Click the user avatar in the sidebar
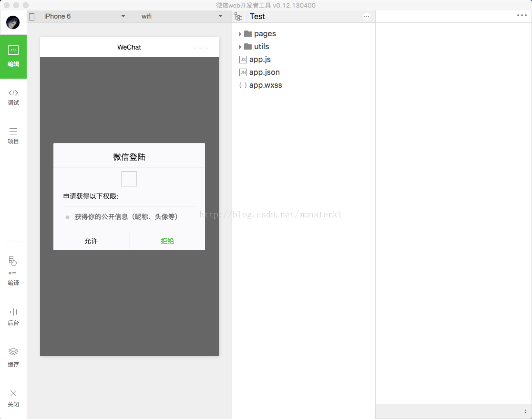Image resolution: width=532 pixels, height=419 pixels. (x=13, y=22)
